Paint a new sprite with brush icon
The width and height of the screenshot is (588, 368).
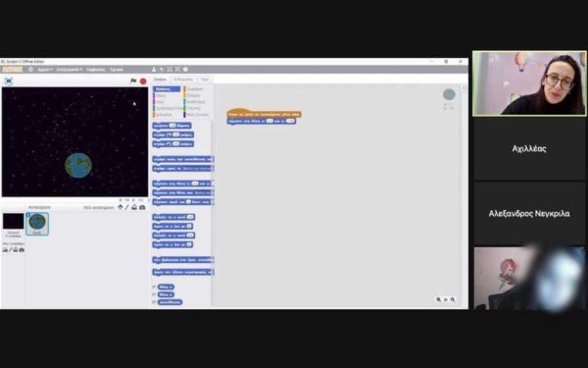point(127,207)
